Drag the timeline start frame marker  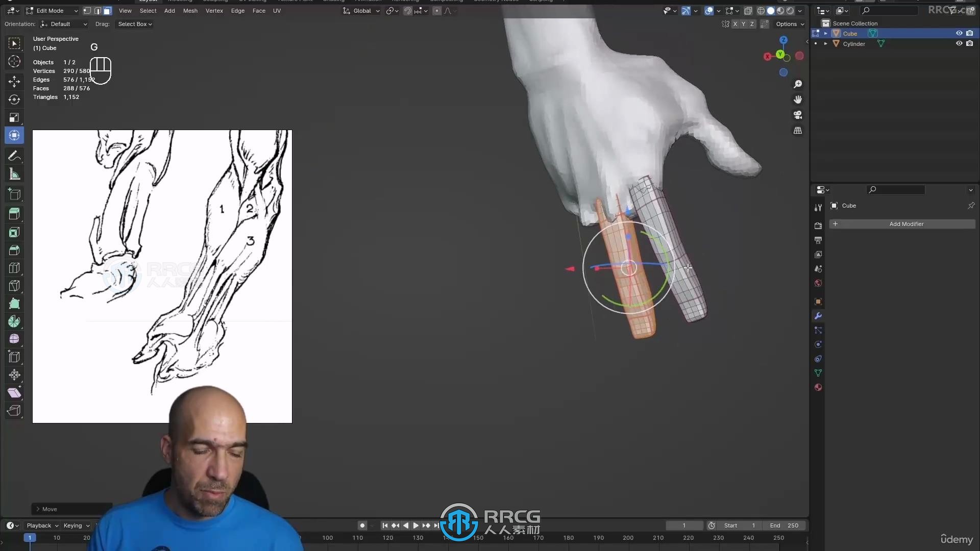click(30, 537)
